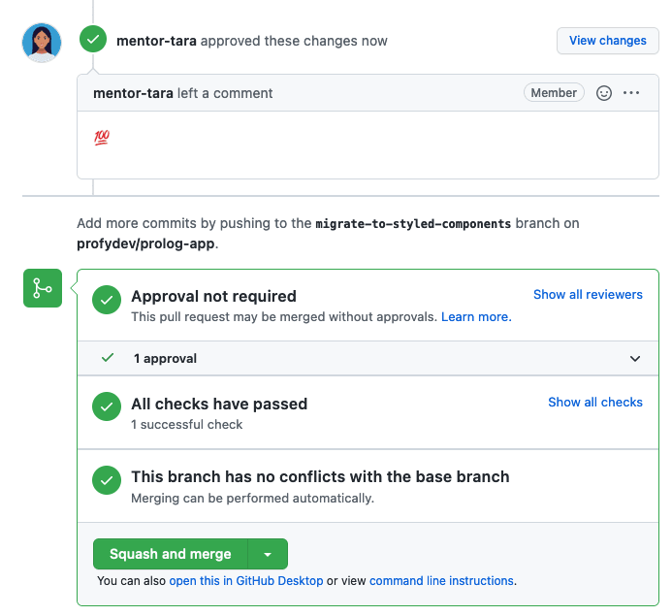Click mentor-tara's avatar picture
Screen dimensions: 672x616
pyautogui.click(x=42, y=43)
